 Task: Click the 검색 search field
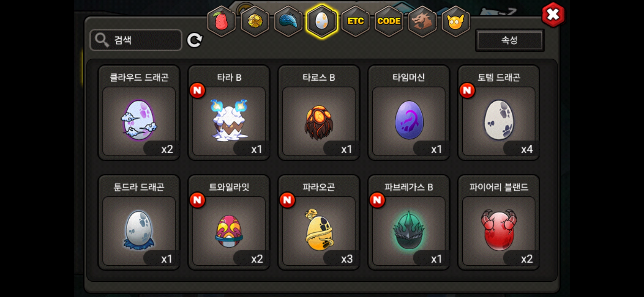pyautogui.click(x=136, y=40)
